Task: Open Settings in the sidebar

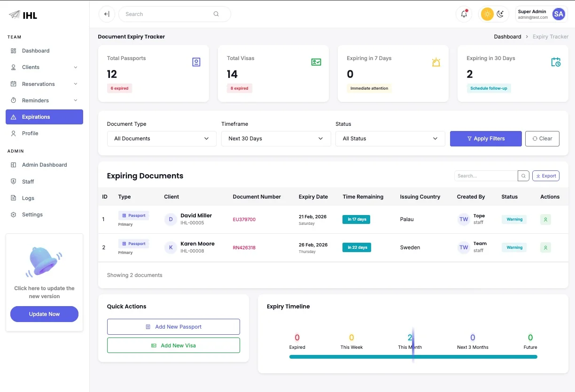Action: tap(44, 215)
